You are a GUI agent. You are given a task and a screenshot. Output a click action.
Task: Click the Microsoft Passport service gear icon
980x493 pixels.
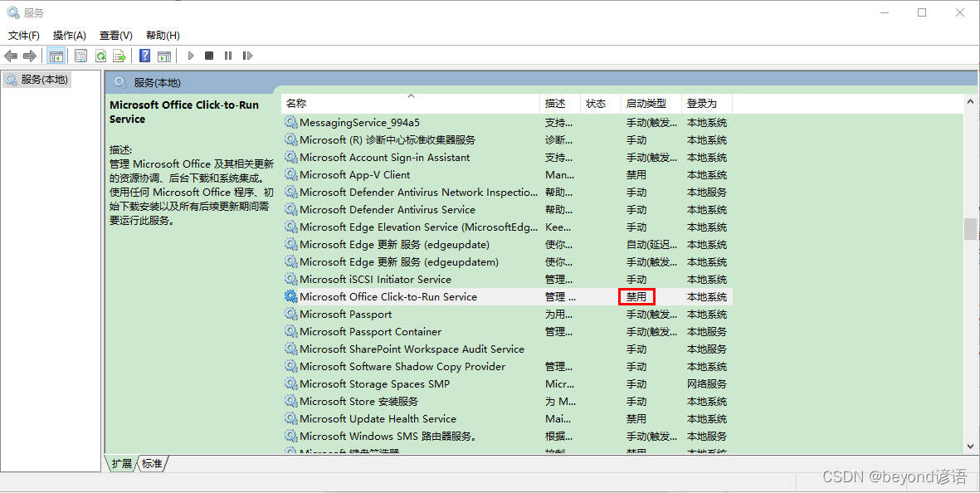[x=290, y=315]
